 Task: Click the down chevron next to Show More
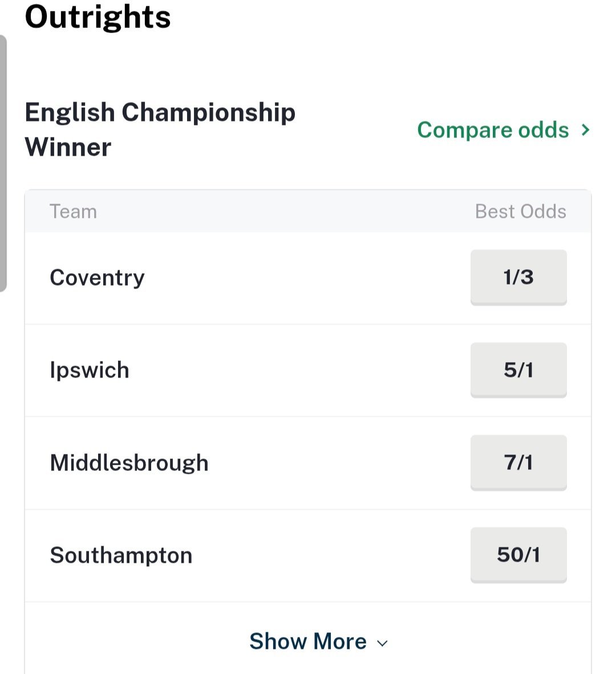pos(383,643)
